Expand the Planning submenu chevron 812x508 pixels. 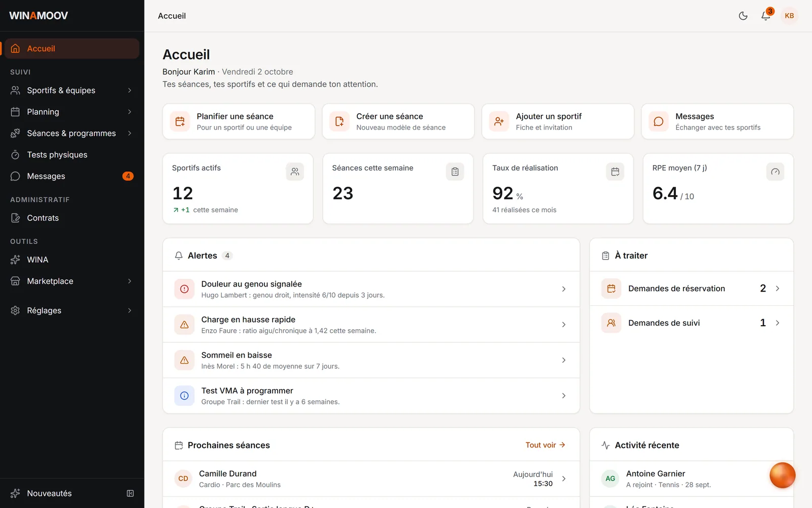(x=130, y=112)
